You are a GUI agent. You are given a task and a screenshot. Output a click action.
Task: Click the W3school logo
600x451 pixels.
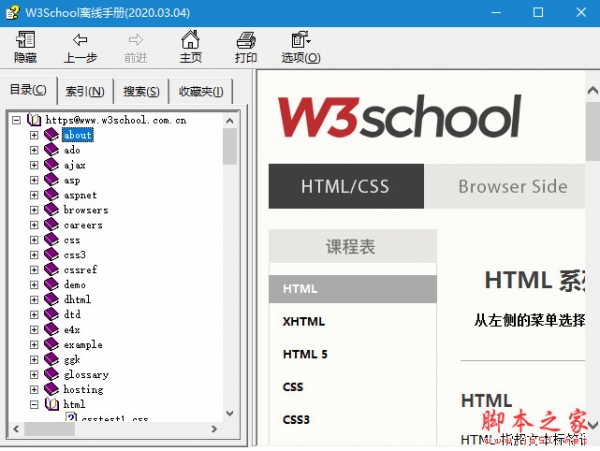(399, 116)
